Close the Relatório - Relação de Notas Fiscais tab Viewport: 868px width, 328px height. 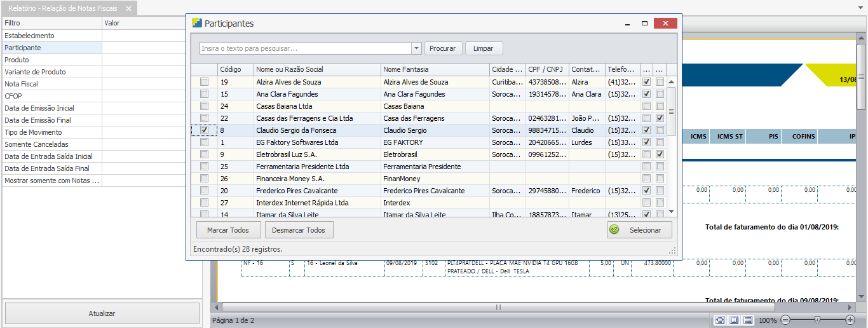click(128, 8)
